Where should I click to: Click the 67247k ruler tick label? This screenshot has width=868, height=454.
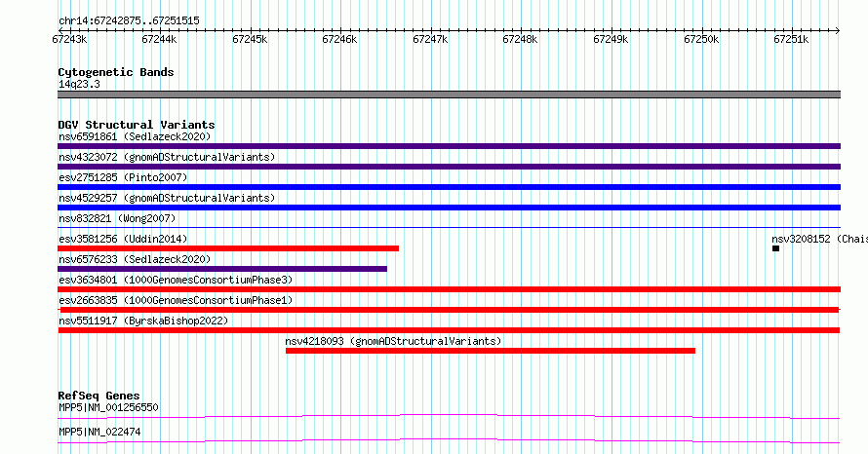click(431, 39)
